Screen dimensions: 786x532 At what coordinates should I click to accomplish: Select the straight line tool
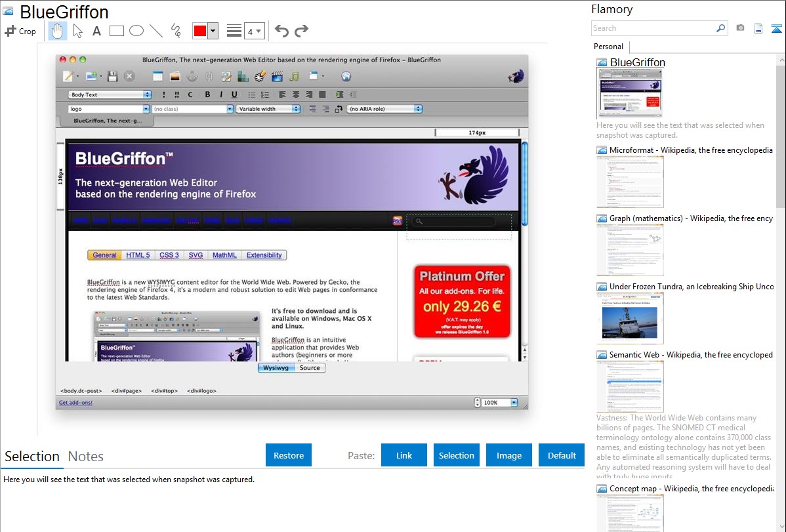[156, 31]
